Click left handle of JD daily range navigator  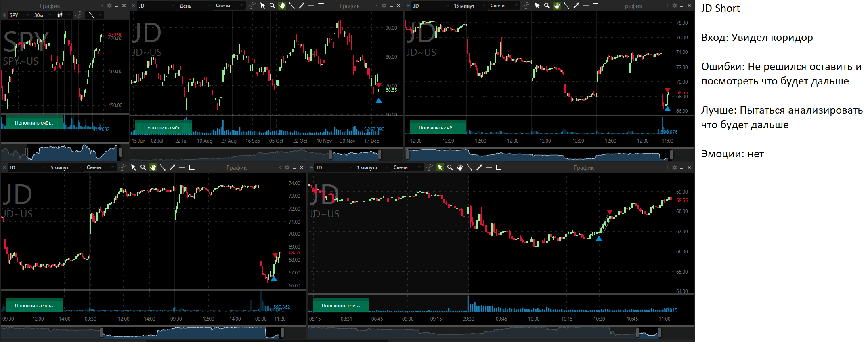331,154
